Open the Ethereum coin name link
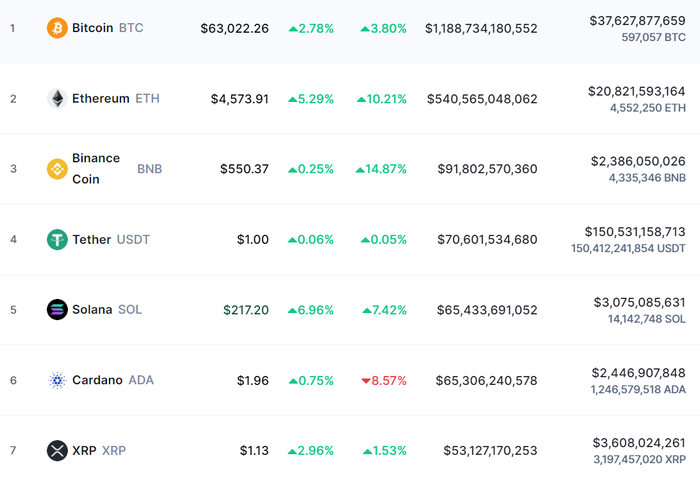This screenshot has height=485, width=700. [x=101, y=99]
